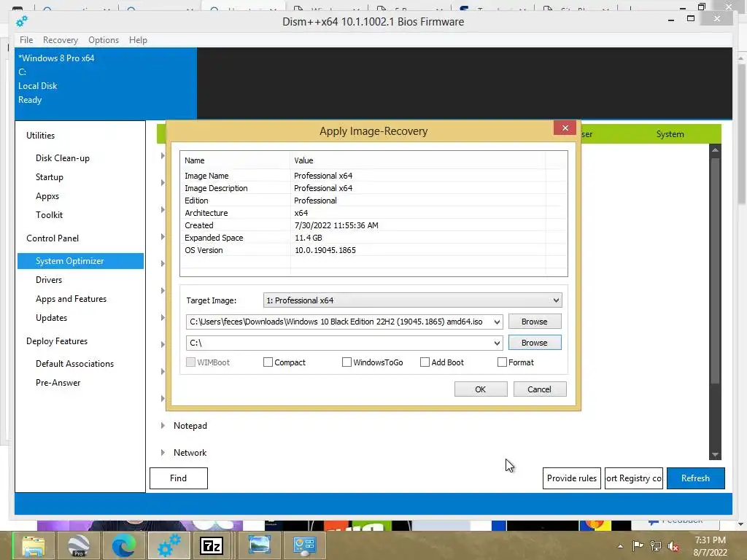Viewport: 747px width, 560px height.
Task: Select System Optimizer in sidebar
Action: click(80, 261)
